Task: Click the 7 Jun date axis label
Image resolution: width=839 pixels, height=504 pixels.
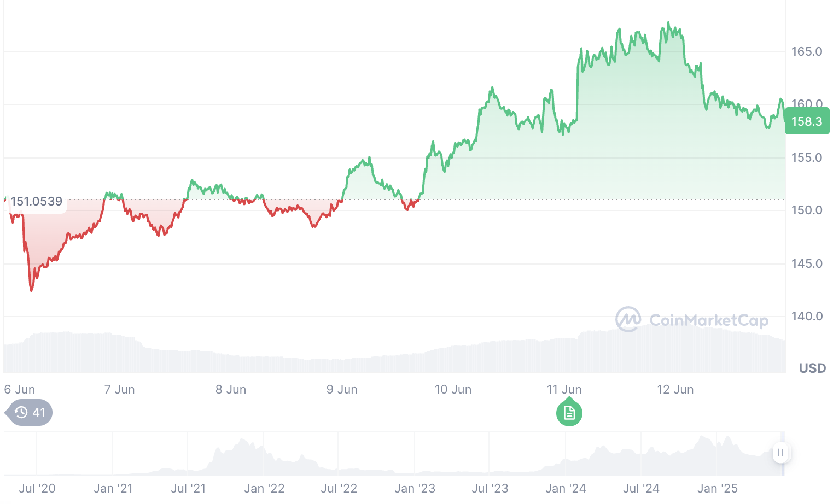Action: point(119,390)
